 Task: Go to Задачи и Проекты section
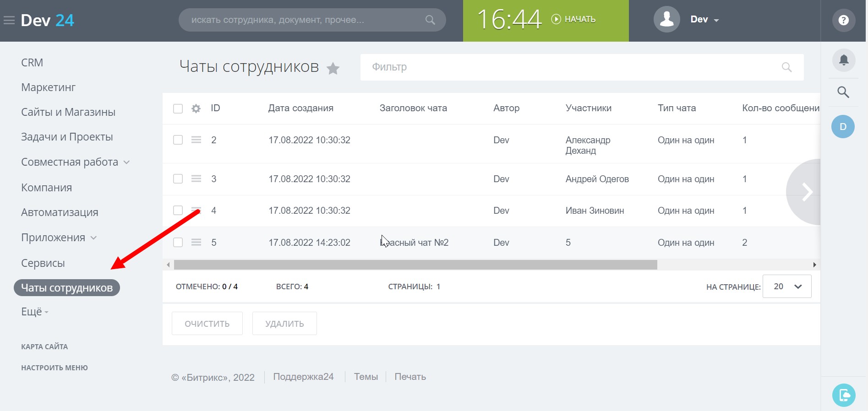point(67,137)
